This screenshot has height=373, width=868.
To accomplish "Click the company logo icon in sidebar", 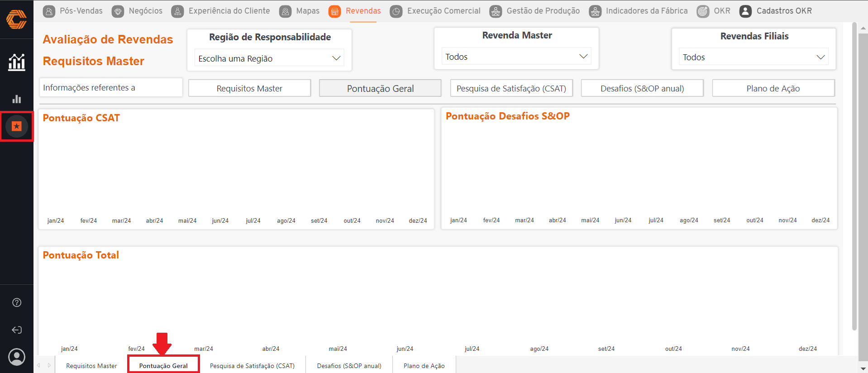I will [16, 19].
